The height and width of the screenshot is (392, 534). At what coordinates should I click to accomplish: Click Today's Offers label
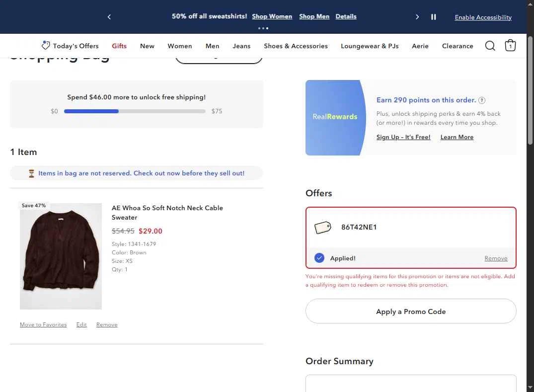76,46
